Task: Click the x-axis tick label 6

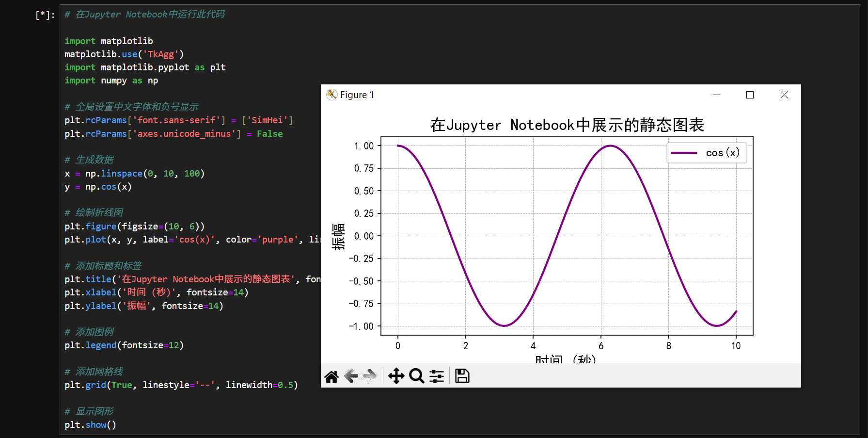Action: click(x=601, y=346)
